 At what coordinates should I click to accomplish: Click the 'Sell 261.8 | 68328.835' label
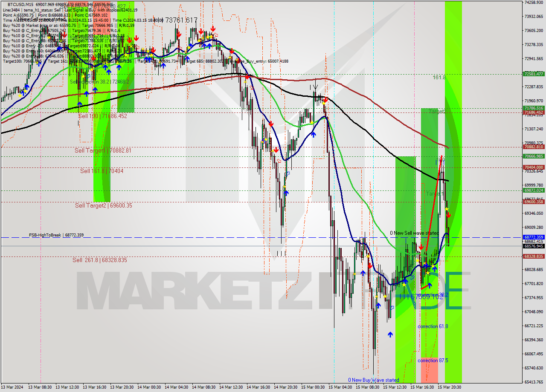click(x=99, y=260)
